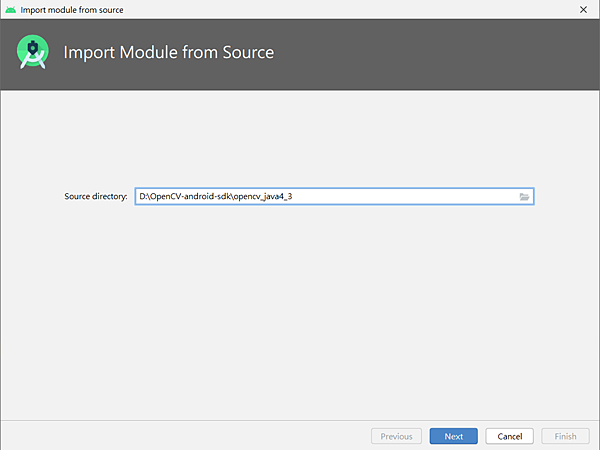This screenshot has width=600, height=450.
Task: Focus the Source directory text field
Action: click(400, 197)
